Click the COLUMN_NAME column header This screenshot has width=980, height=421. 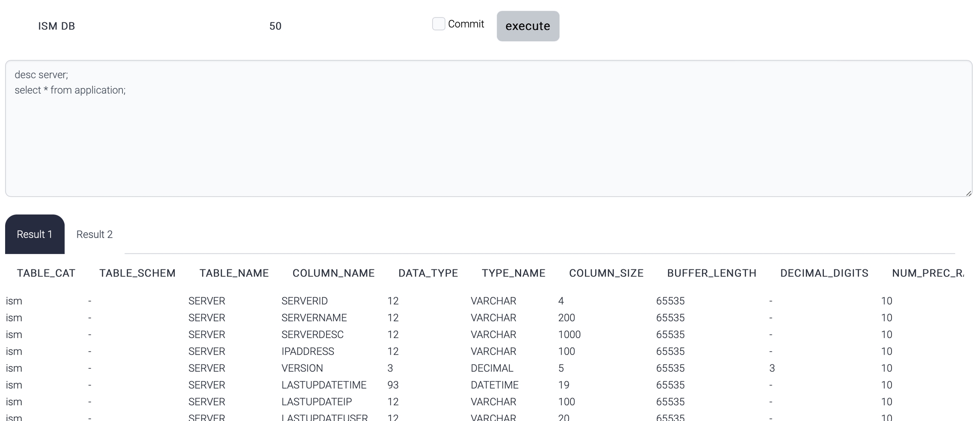tap(333, 273)
